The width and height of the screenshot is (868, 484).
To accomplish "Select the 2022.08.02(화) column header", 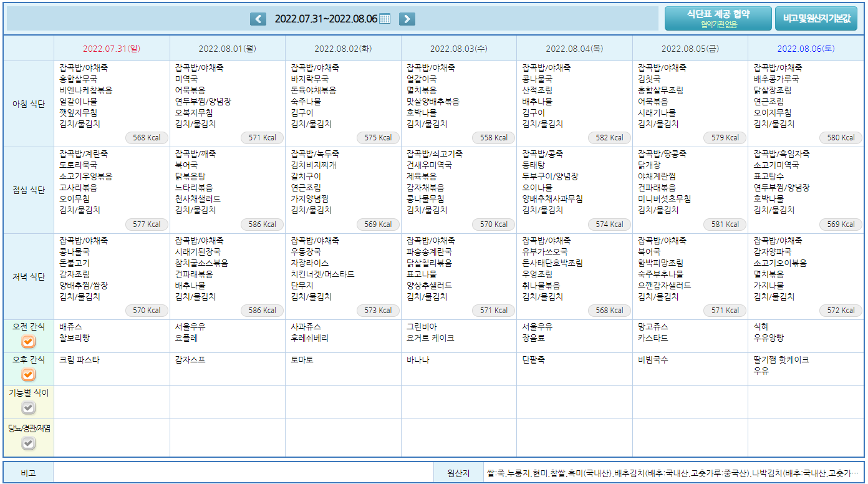I will point(343,48).
